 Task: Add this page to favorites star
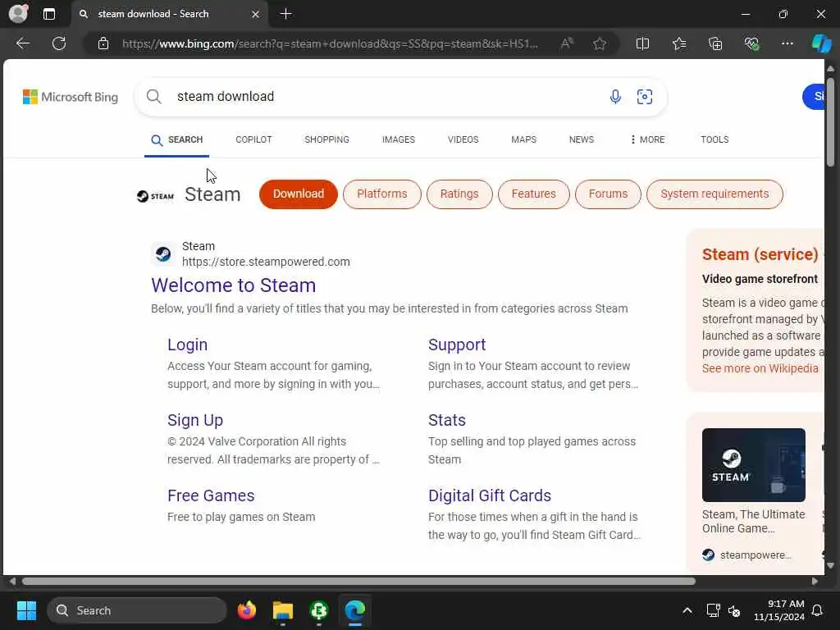pyautogui.click(x=600, y=43)
